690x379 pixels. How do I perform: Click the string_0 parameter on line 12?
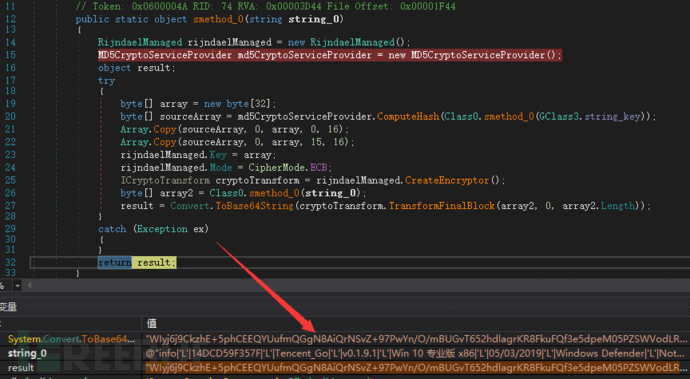pyautogui.click(x=313, y=19)
